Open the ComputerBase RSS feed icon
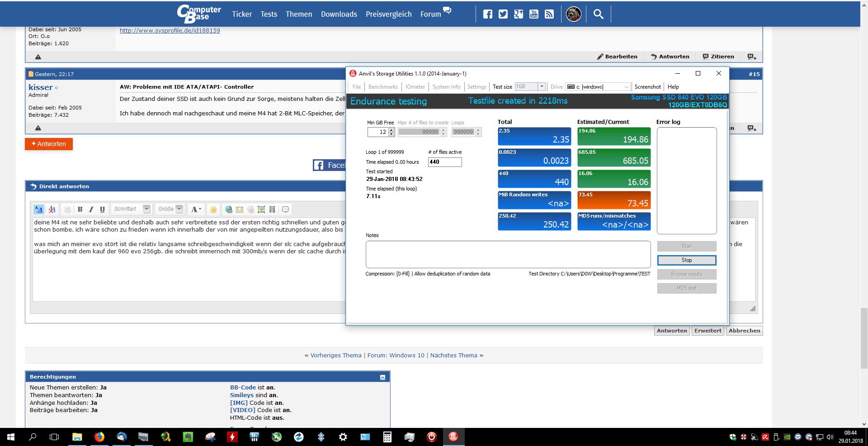This screenshot has width=868, height=446. pos(549,14)
